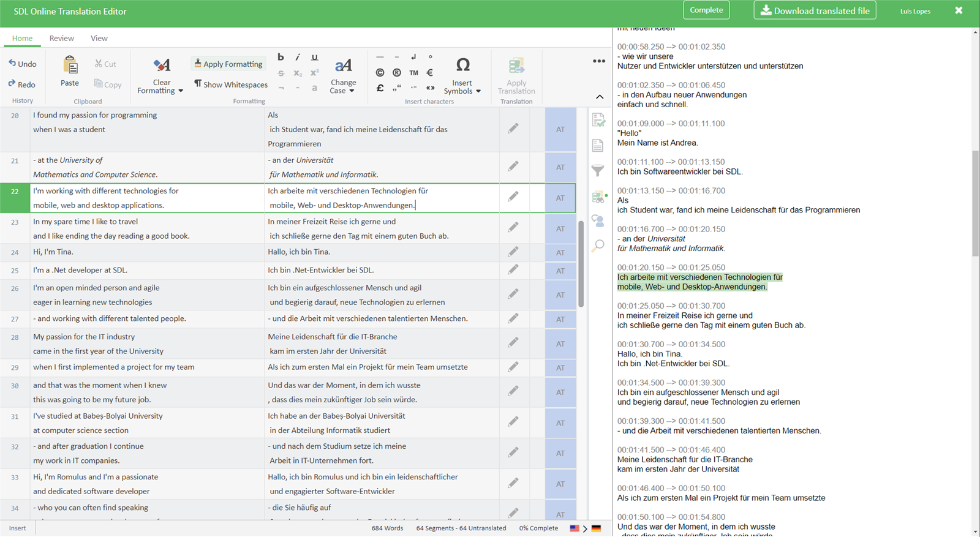Click the highlighted preview subtitle text

coord(700,282)
